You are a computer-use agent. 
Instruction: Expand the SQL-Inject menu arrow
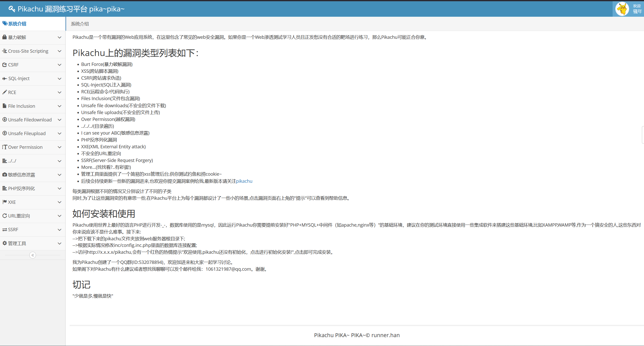click(x=60, y=79)
